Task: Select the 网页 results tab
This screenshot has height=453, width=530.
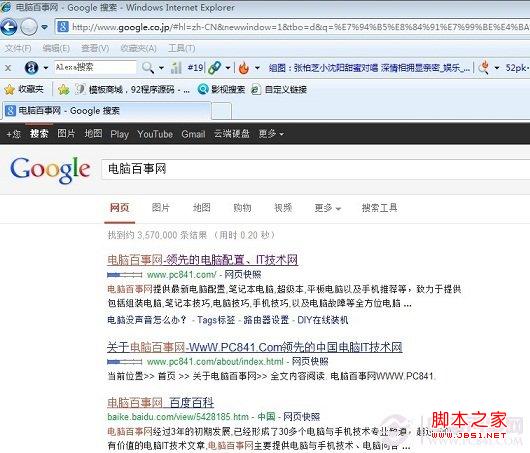Action: coord(120,208)
